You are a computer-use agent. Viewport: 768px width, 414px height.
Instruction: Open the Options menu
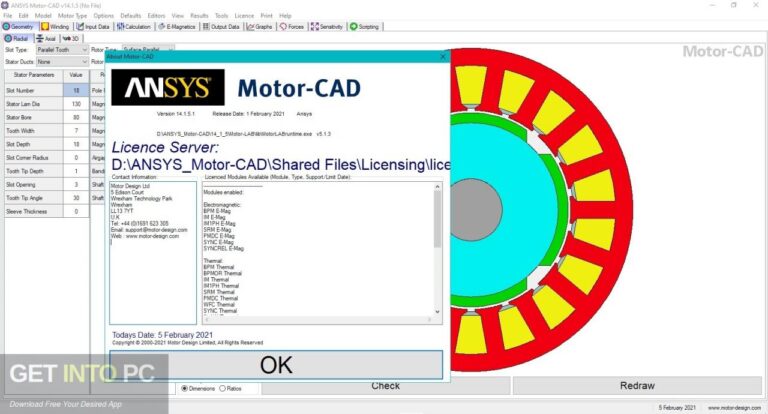pos(103,16)
